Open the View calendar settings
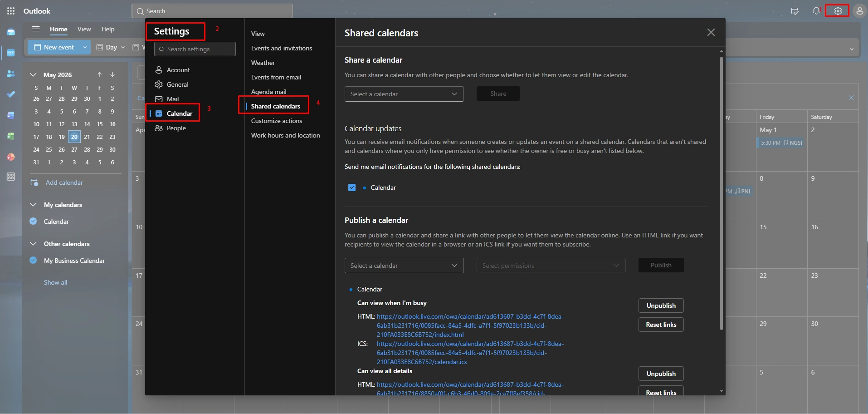Viewport: 868px width, 414px height. tap(258, 34)
